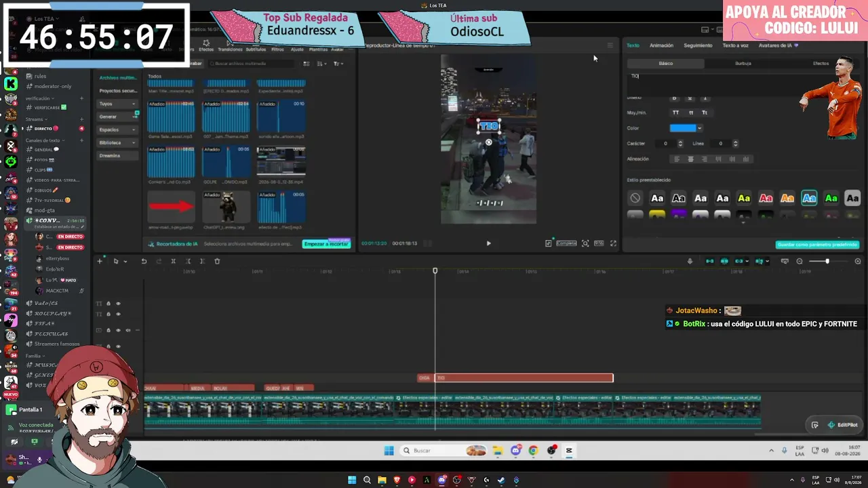Open the media filter icon menu

click(x=338, y=64)
